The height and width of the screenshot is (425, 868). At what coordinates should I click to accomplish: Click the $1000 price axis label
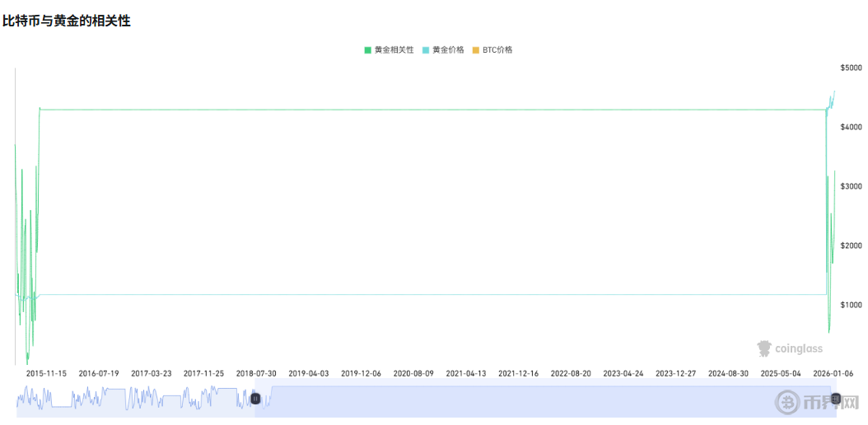[851, 305]
